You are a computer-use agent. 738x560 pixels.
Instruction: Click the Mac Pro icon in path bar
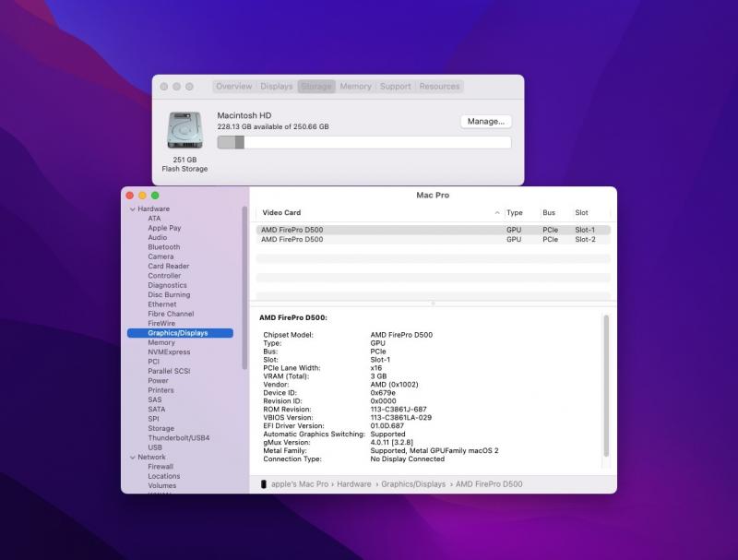[264, 484]
